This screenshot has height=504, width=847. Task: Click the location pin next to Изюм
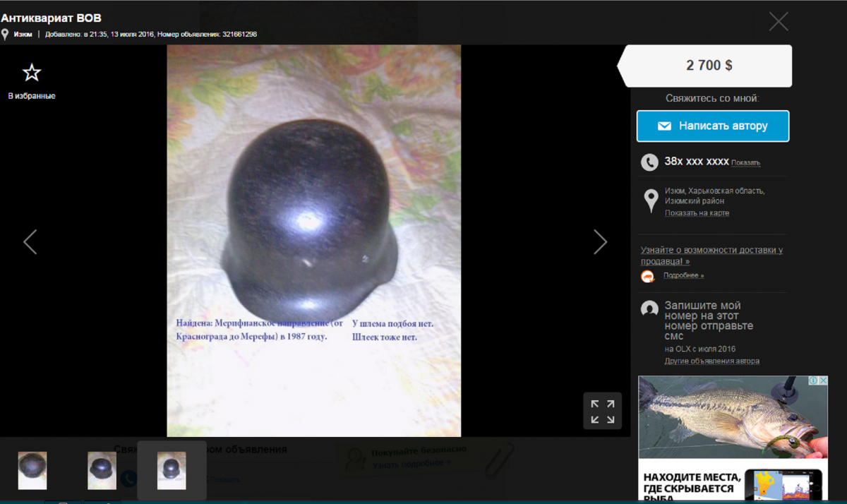click(x=5, y=35)
